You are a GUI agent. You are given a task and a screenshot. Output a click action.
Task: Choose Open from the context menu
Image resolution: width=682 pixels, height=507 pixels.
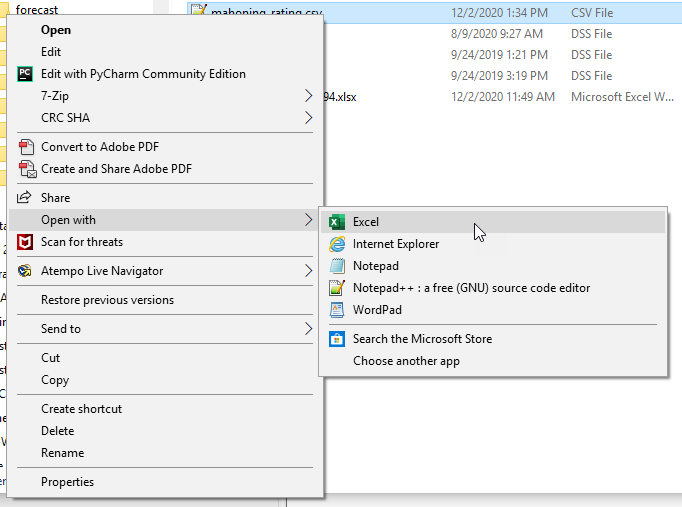[165, 30]
